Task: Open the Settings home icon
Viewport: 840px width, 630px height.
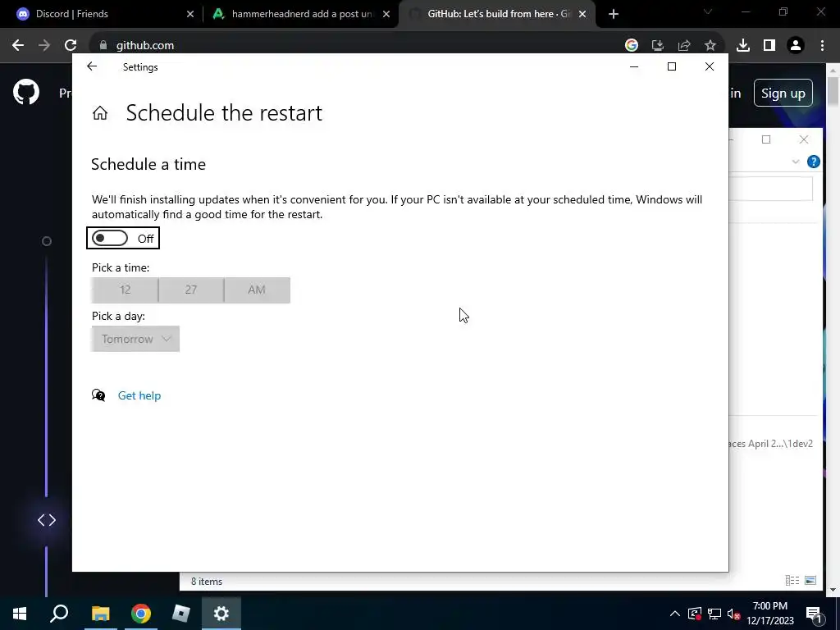Action: coord(99,113)
